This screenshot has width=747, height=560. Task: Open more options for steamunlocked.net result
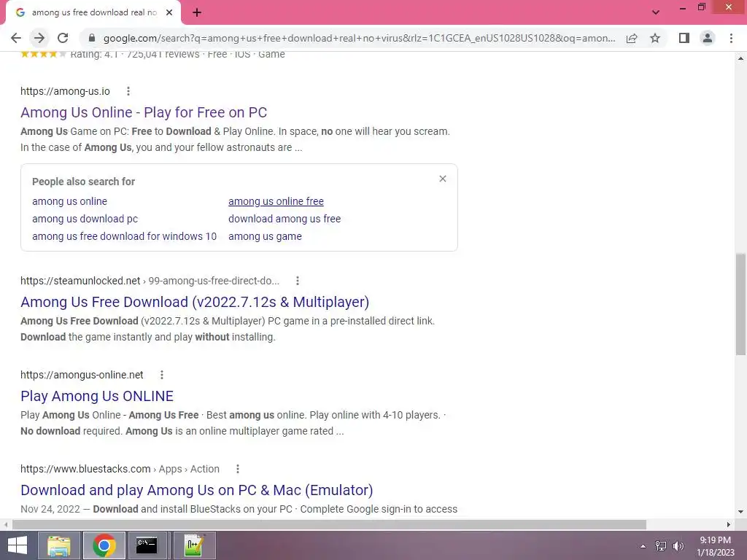pos(298,281)
